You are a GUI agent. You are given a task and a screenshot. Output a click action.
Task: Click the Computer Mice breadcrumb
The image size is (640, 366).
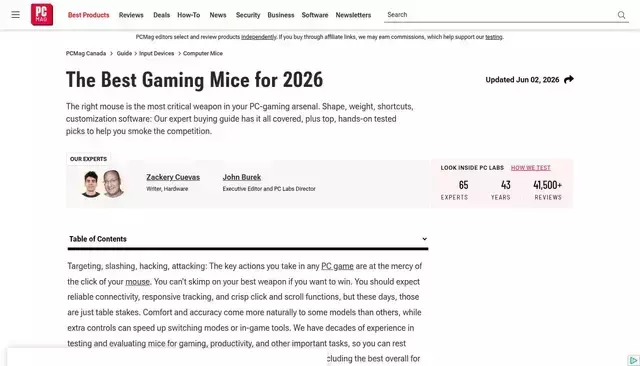pyautogui.click(x=203, y=53)
